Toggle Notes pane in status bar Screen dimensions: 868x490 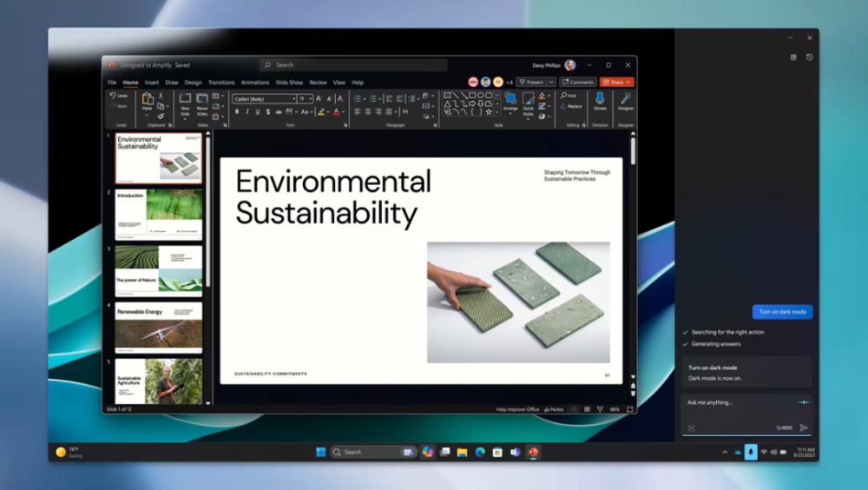(554, 409)
